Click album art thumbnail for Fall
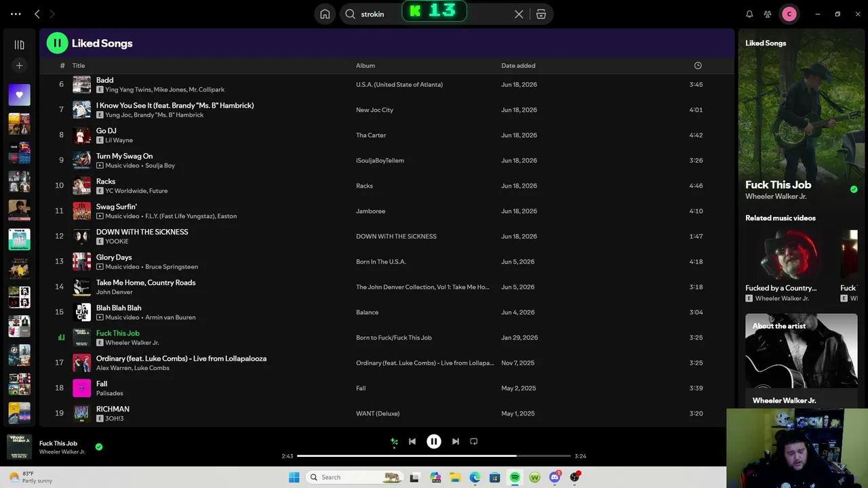868x488 pixels. 81,388
